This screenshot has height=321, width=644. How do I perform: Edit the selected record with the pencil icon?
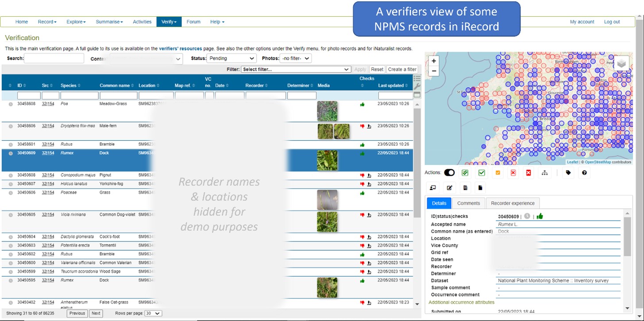pos(450,187)
